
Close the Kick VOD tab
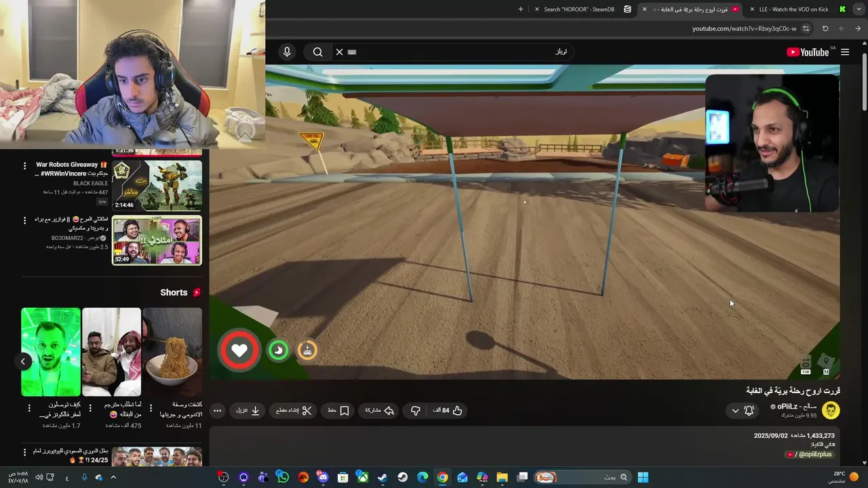[752, 9]
